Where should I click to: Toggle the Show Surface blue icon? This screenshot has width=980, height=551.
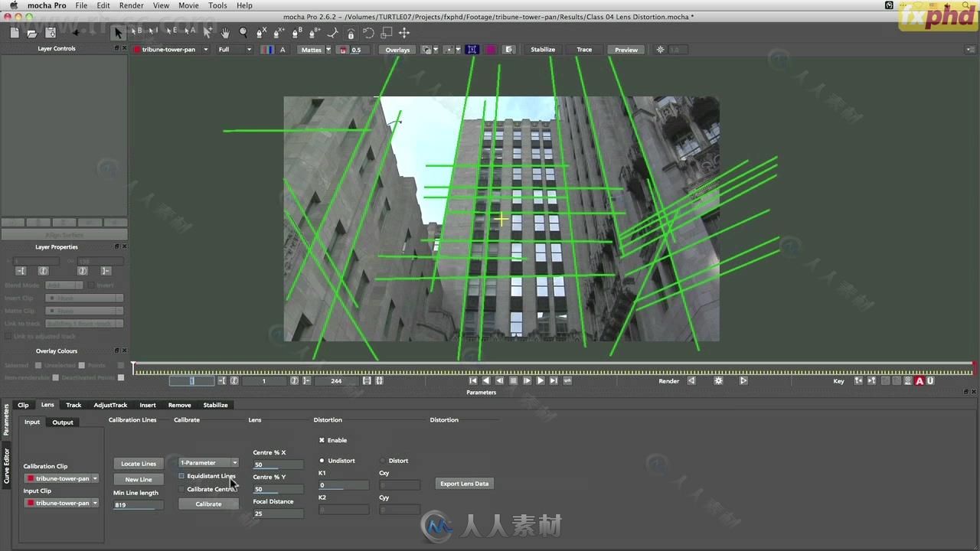point(472,50)
